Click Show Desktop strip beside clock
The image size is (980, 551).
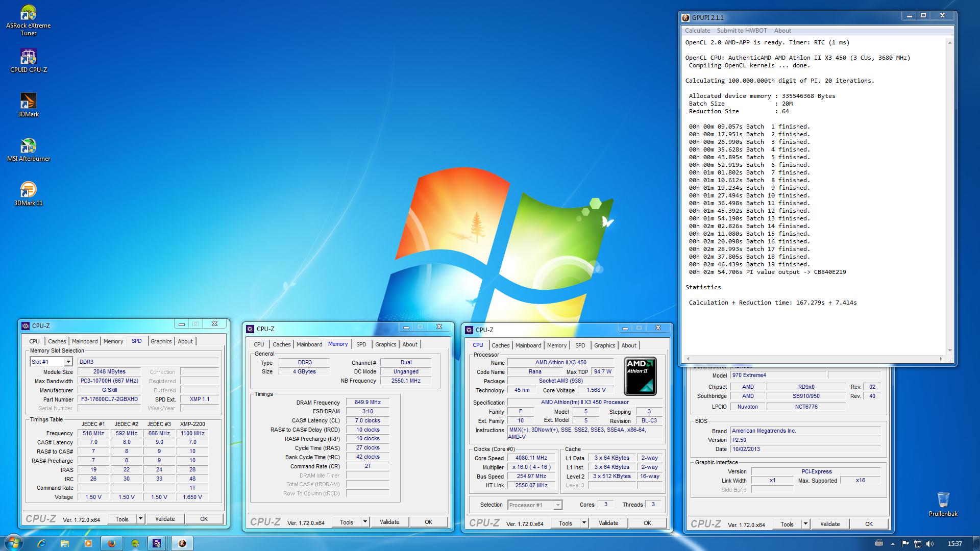976,543
